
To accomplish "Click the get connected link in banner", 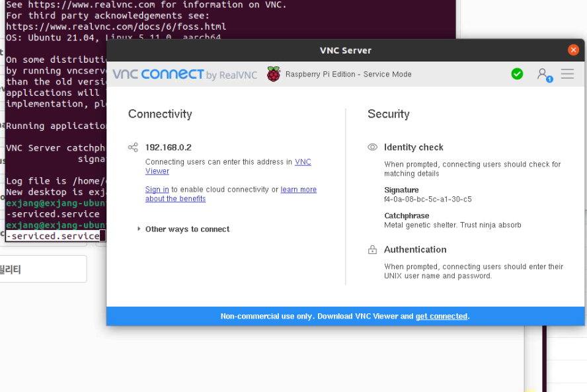I will pos(442,317).
